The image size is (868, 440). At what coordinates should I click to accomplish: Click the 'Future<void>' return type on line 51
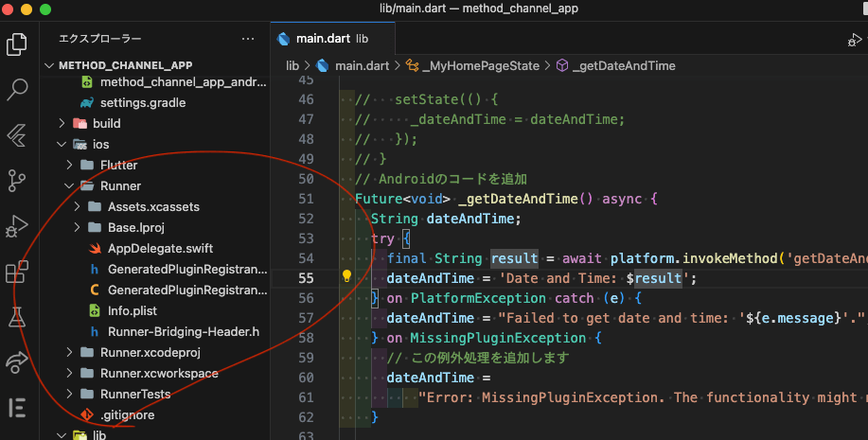click(x=402, y=199)
